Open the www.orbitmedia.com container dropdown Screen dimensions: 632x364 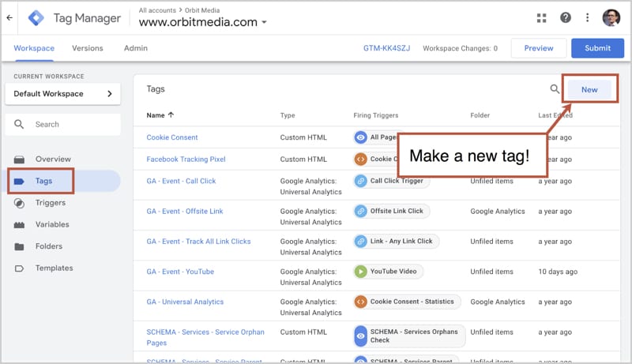tap(203, 22)
